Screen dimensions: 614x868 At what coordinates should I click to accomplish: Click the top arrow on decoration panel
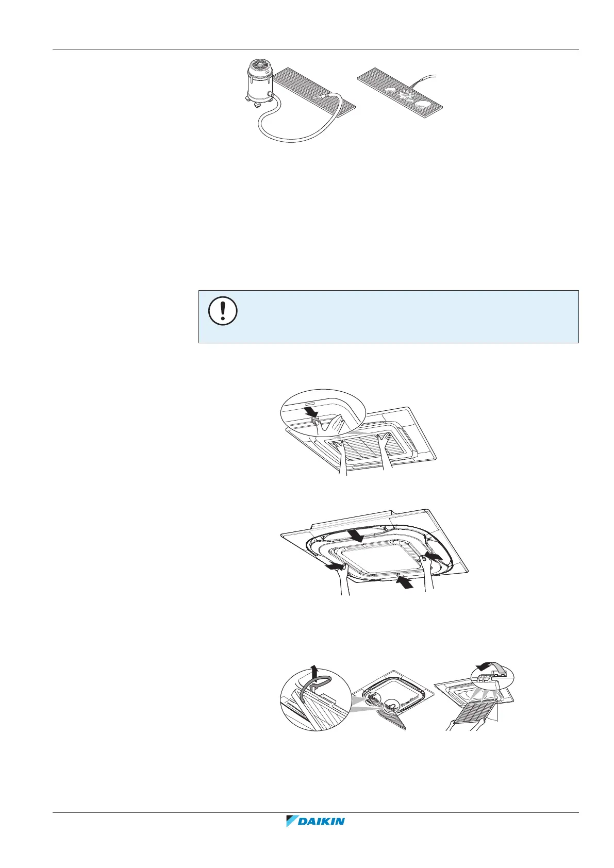356,535
